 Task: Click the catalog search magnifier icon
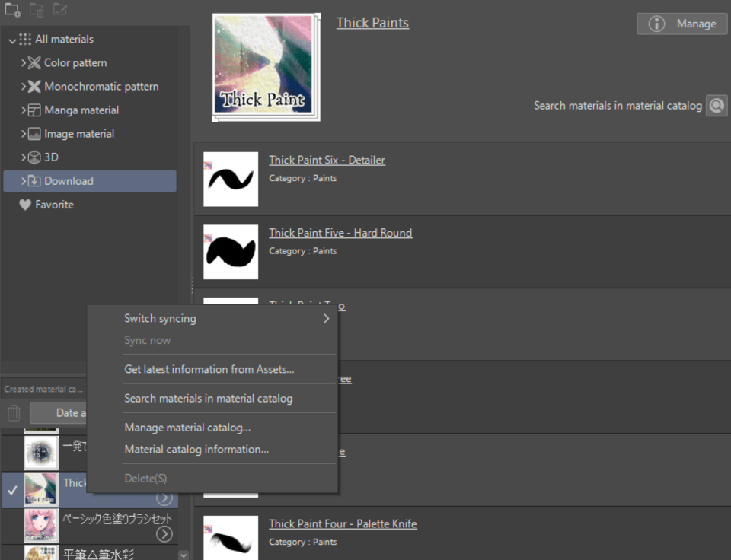point(717,106)
